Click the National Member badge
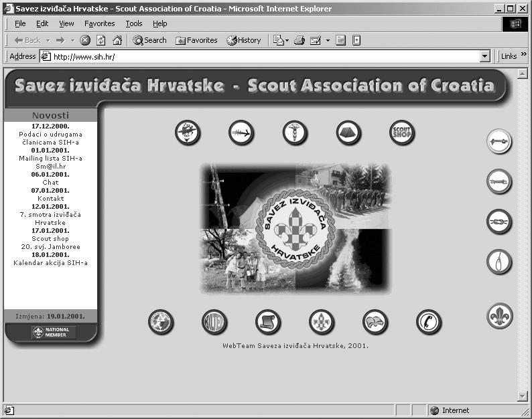 pyautogui.click(x=54, y=332)
